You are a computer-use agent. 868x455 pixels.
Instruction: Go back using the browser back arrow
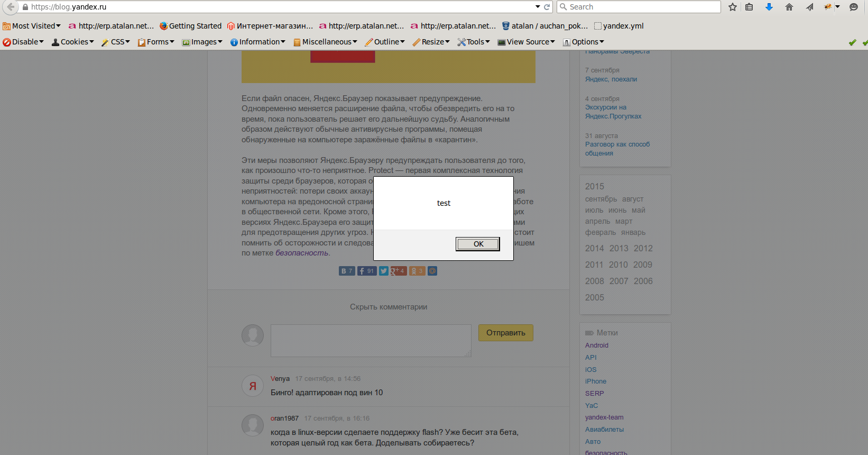click(10, 7)
